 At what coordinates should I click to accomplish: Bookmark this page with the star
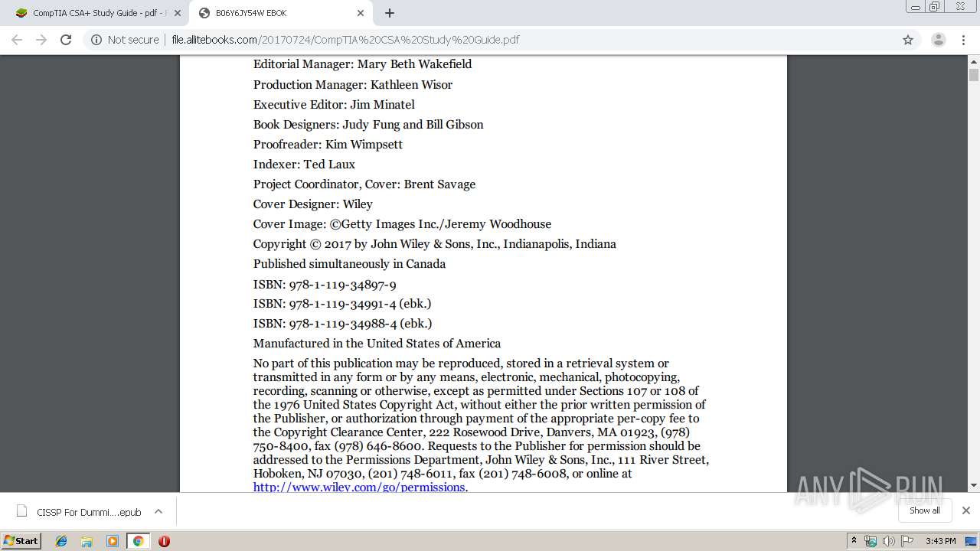[908, 40]
